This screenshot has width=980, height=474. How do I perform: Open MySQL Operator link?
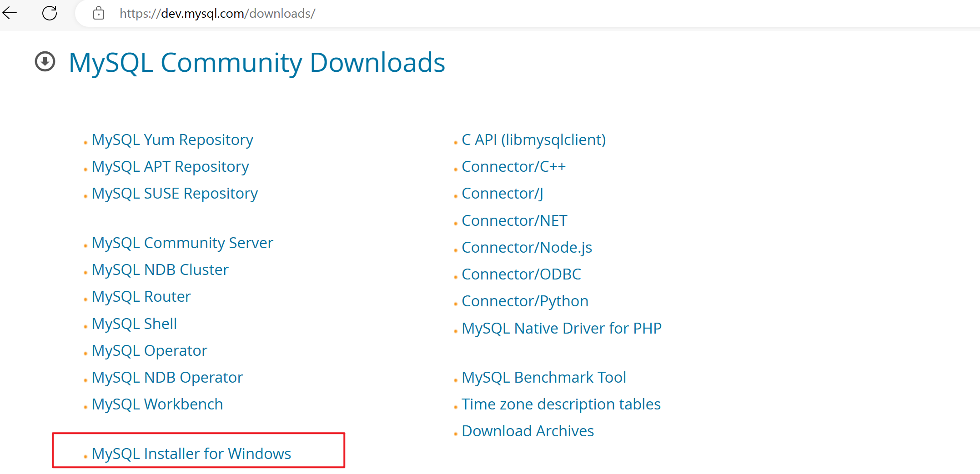pyautogui.click(x=149, y=351)
